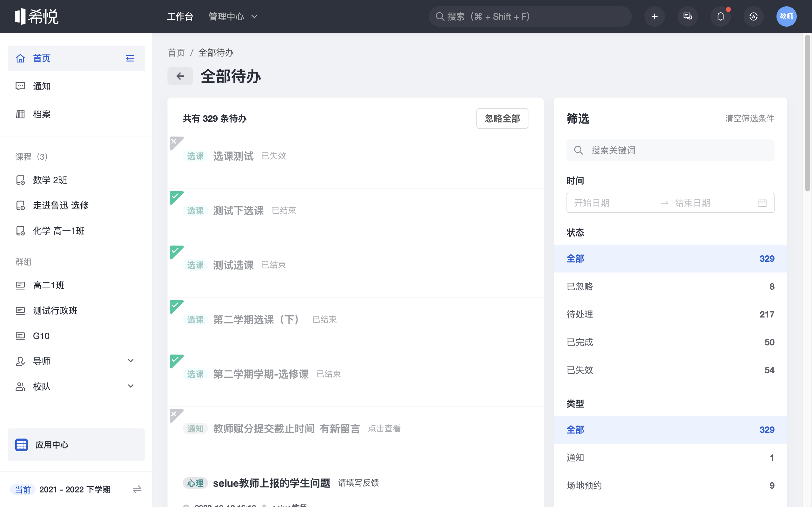Switch semester using the swap arrows icon

click(137, 490)
